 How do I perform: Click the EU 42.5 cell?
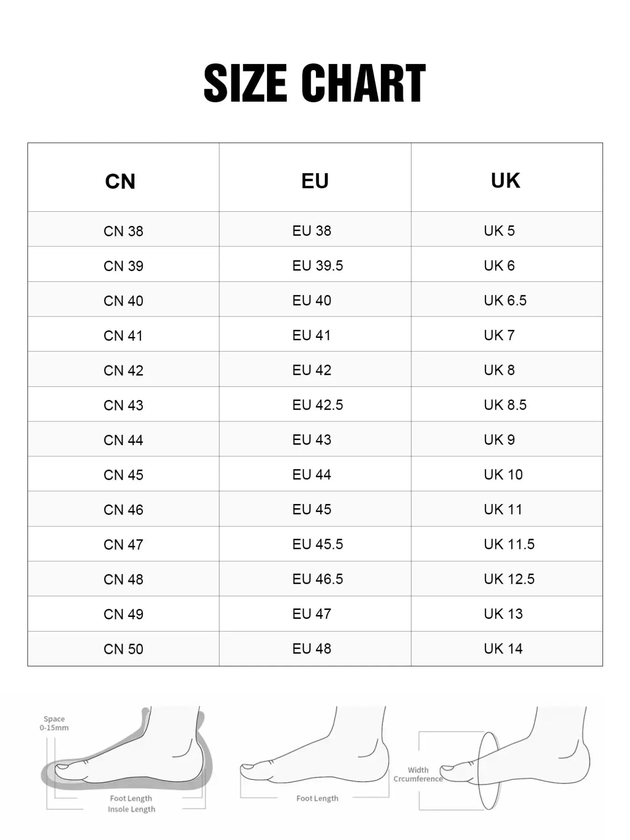coord(315,404)
